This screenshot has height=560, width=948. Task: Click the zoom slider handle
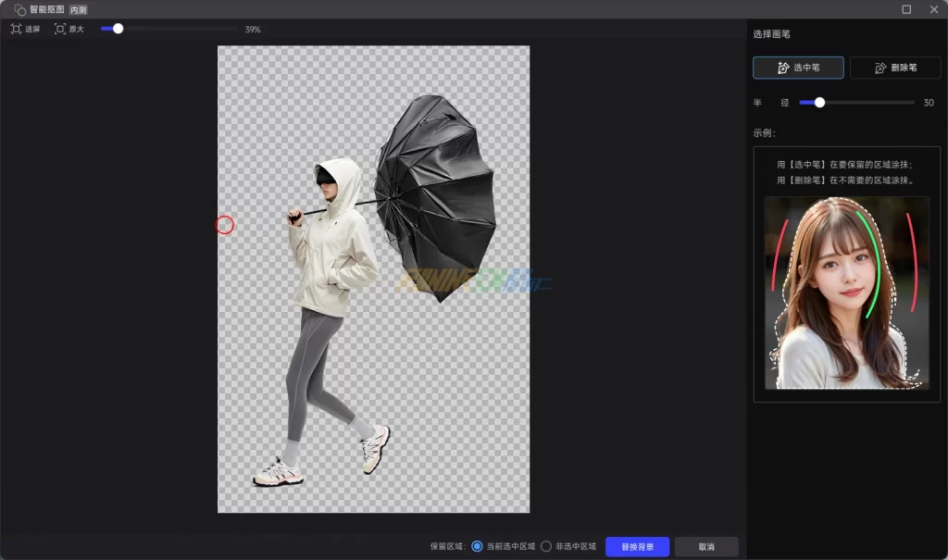coord(118,29)
